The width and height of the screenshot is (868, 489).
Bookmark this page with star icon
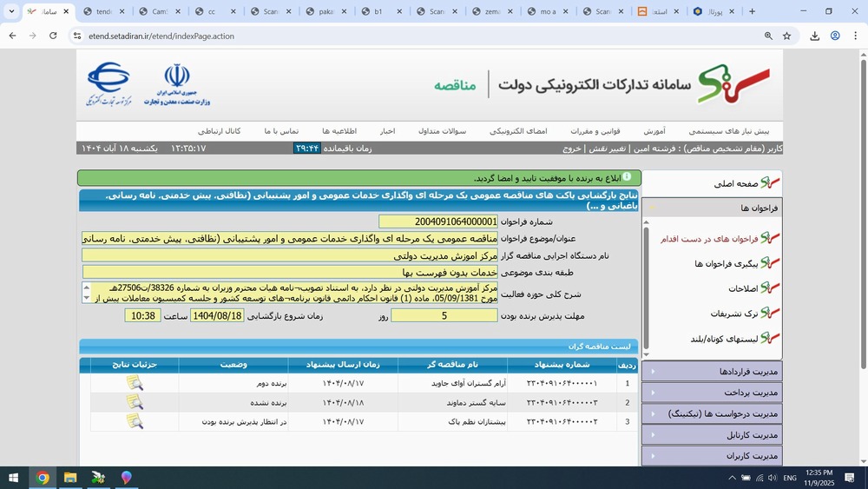click(786, 36)
